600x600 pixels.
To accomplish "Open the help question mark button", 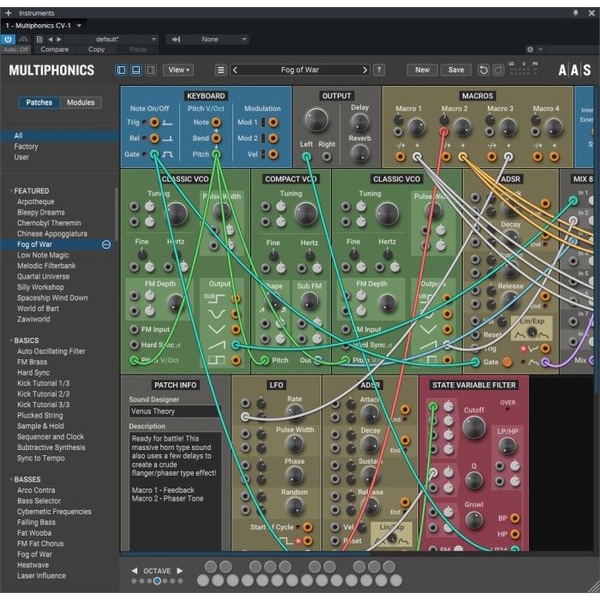I will pyautogui.click(x=379, y=70).
